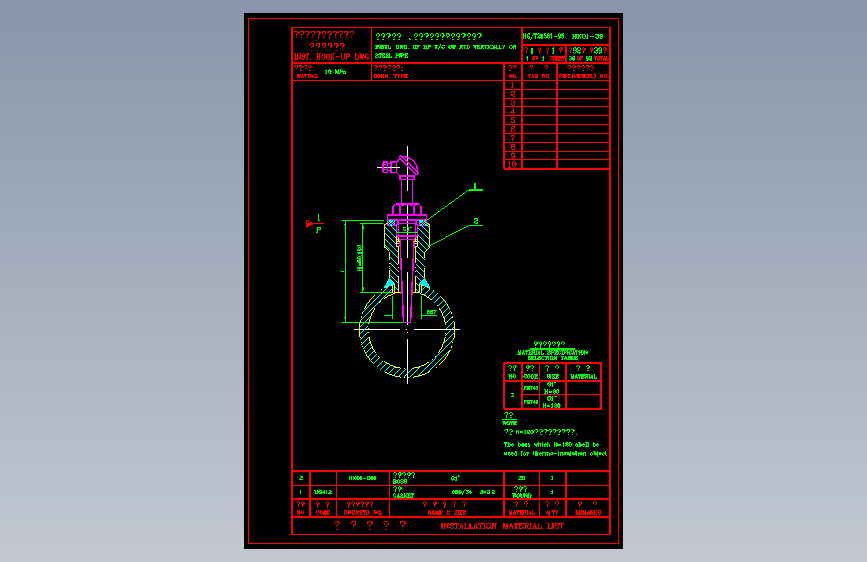Click the vertical dimension text 'H=80(180)'
The width and height of the screenshot is (867, 562).
[x=359, y=258]
